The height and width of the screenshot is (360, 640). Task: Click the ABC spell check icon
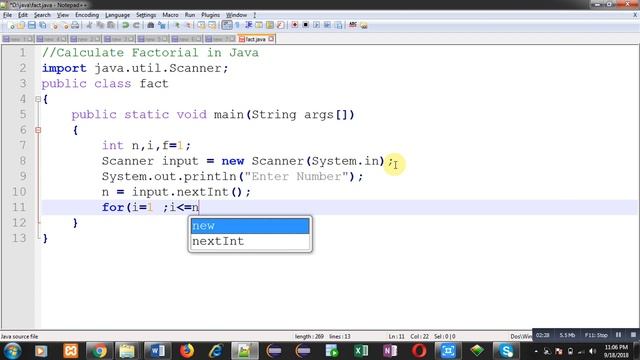click(353, 25)
